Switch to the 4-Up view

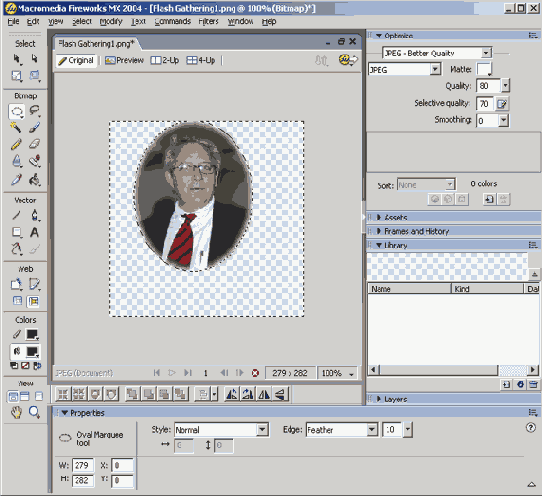tap(201, 60)
